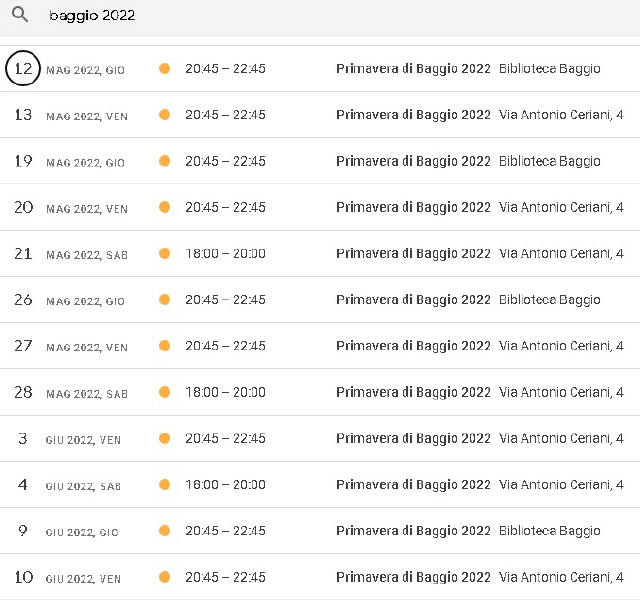The image size is (640, 600).
Task: Click the date number 19 for MAG 2022, GIO
Action: (23, 161)
